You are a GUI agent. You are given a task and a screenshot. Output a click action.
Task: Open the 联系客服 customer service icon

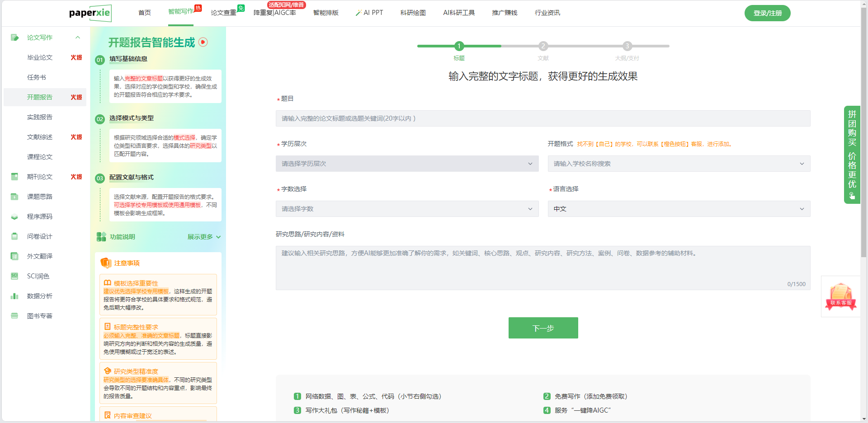coord(840,296)
